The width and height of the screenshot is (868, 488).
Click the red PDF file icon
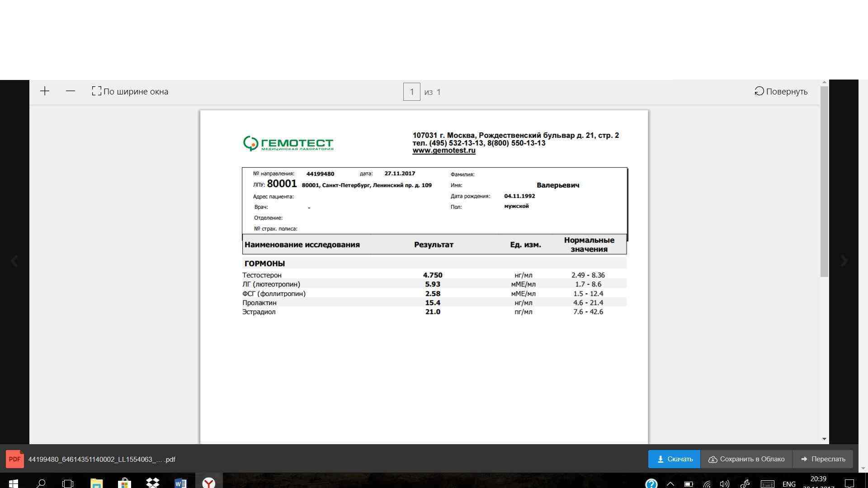(14, 459)
